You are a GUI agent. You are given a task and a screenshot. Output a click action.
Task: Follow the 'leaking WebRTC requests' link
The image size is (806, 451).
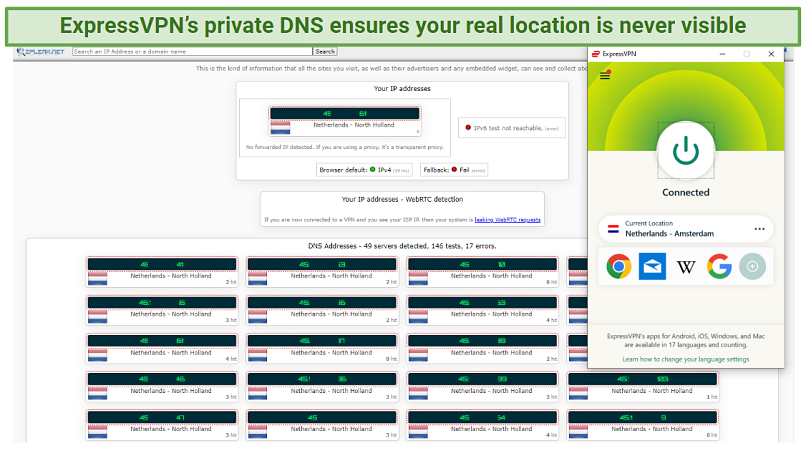click(507, 220)
